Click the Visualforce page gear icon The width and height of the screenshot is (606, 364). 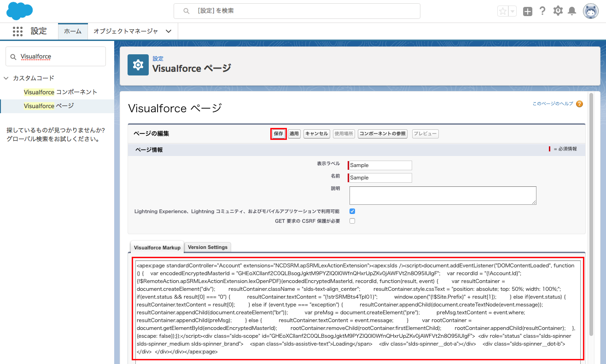point(138,65)
